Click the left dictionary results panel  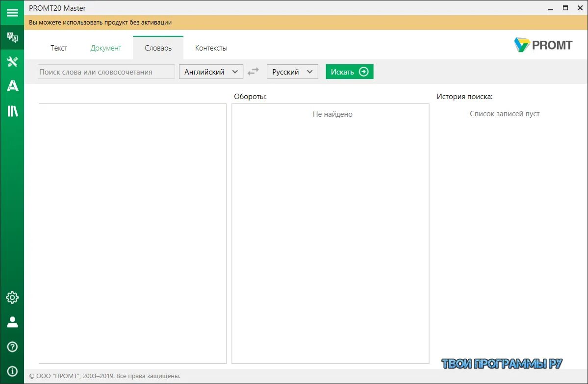(133, 233)
